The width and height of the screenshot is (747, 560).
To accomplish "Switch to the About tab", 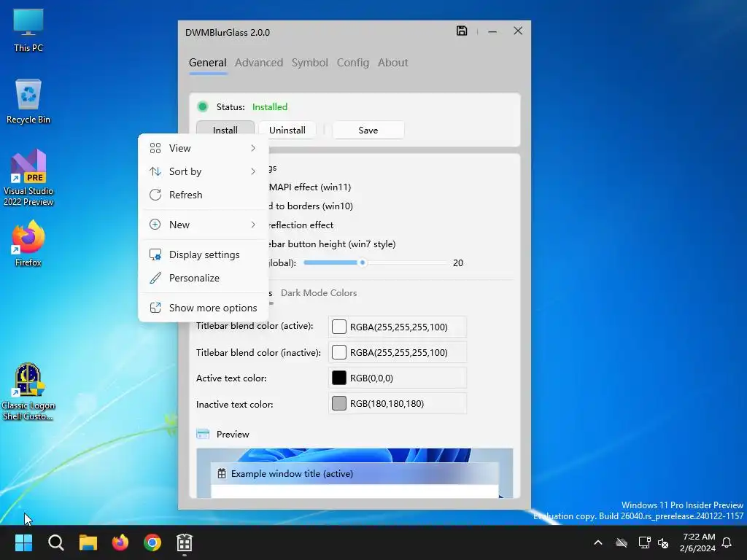I will pos(392,63).
